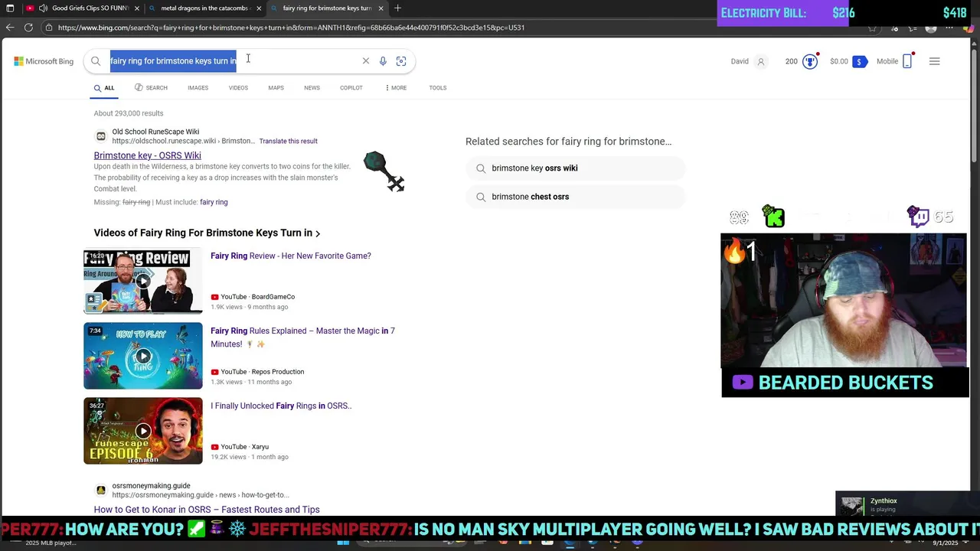This screenshot has width=980, height=551.
Task: Reload the page with refresh button
Action: coord(28,28)
